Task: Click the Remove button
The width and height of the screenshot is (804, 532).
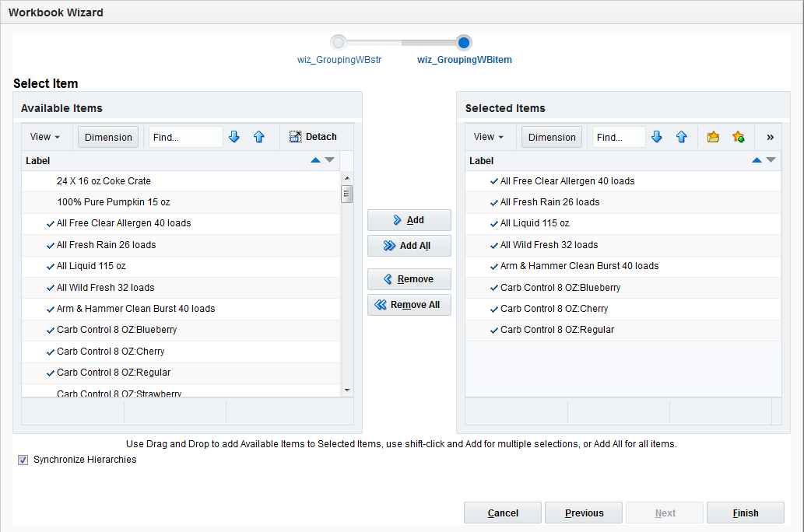Action: point(409,278)
